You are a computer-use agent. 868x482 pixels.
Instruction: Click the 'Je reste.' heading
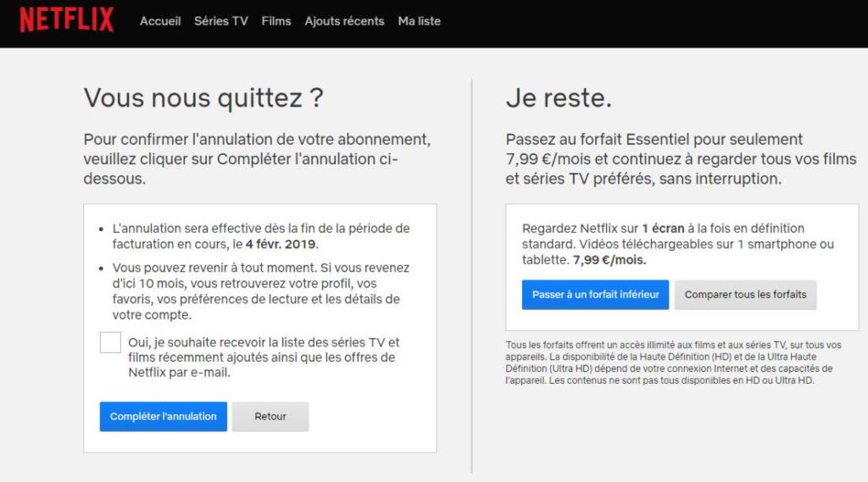[559, 98]
